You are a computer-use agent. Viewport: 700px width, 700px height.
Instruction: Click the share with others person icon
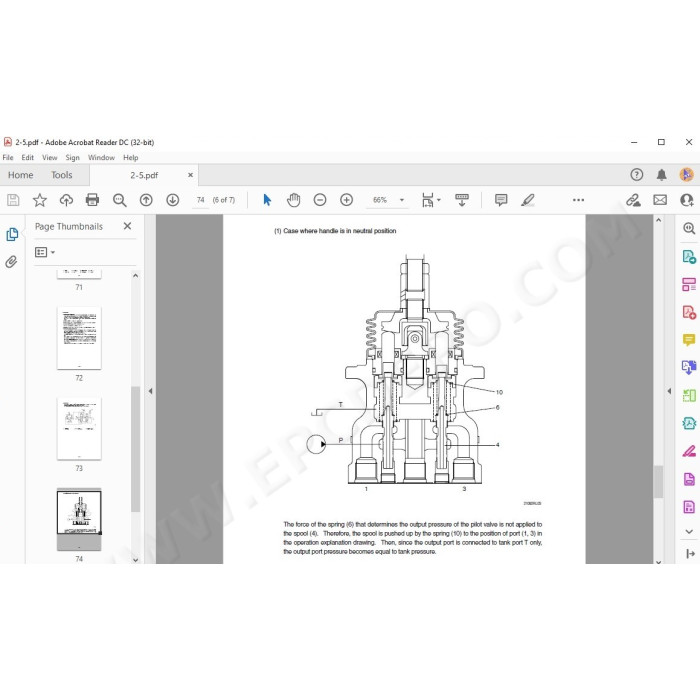click(x=687, y=200)
